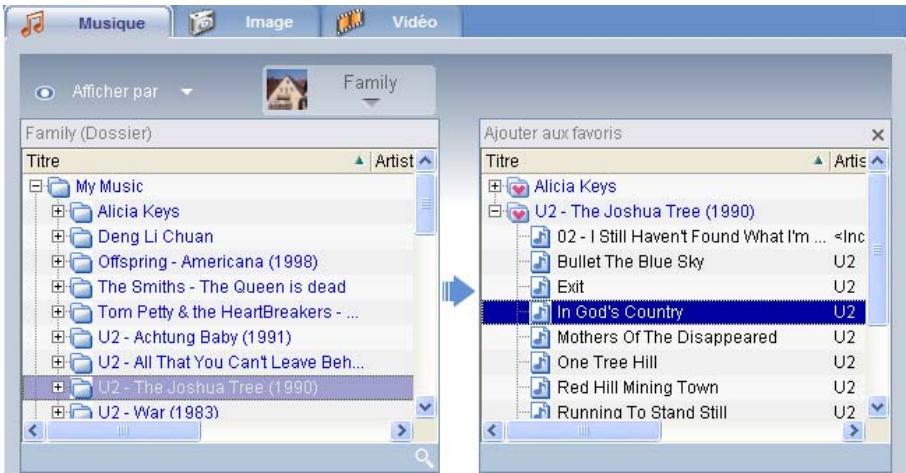Click the Family house thumbnail
Image resolution: width=906 pixels, height=473 pixels.
pos(287,90)
